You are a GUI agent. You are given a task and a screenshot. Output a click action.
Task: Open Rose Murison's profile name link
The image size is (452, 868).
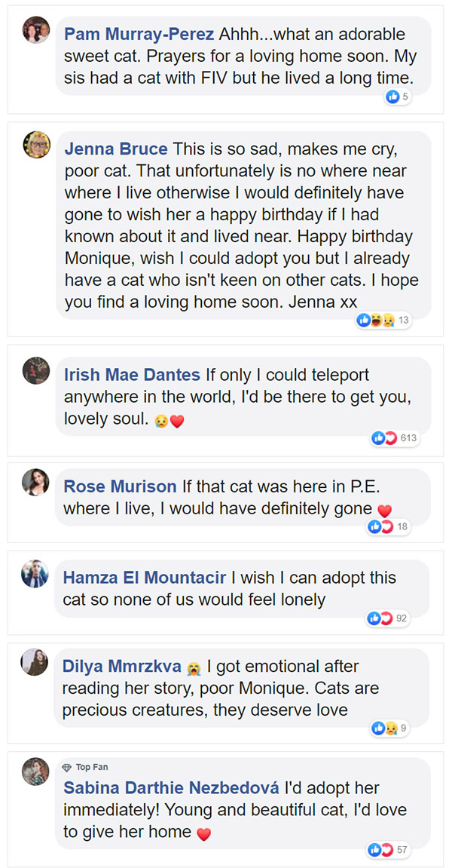(x=120, y=486)
